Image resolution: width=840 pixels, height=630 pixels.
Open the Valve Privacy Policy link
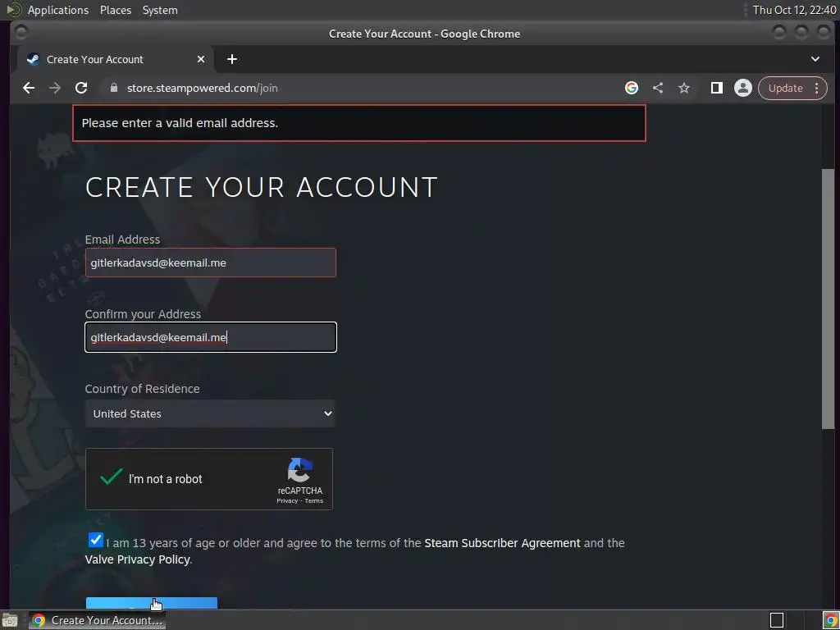(137, 559)
